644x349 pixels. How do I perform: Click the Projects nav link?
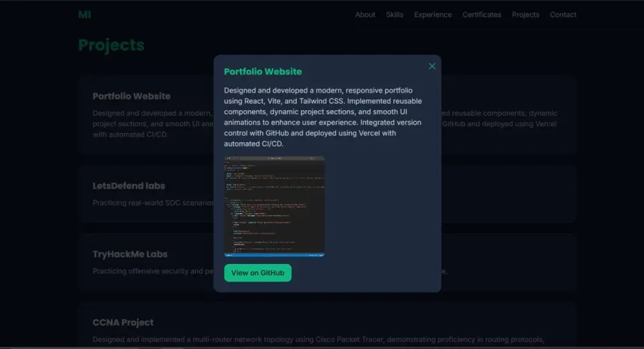[x=526, y=15]
